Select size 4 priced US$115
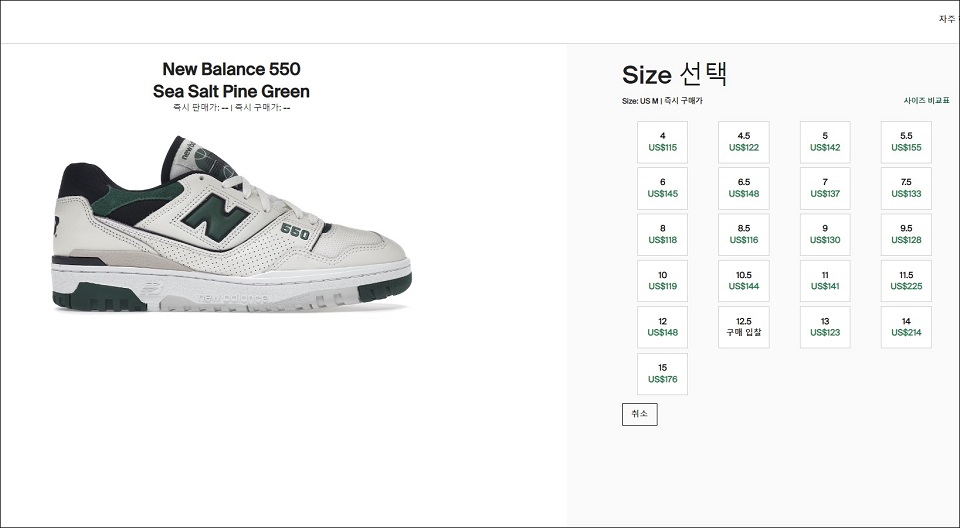The height and width of the screenshot is (528, 960). click(662, 142)
